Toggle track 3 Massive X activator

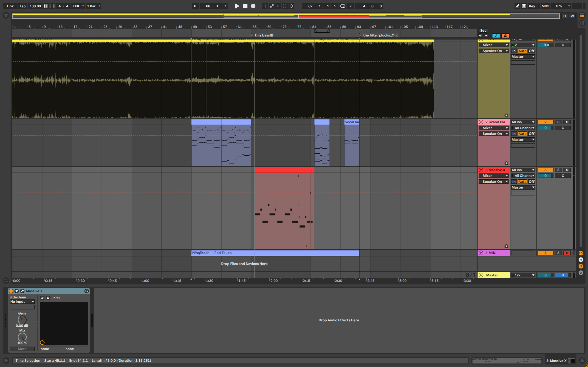pos(545,170)
